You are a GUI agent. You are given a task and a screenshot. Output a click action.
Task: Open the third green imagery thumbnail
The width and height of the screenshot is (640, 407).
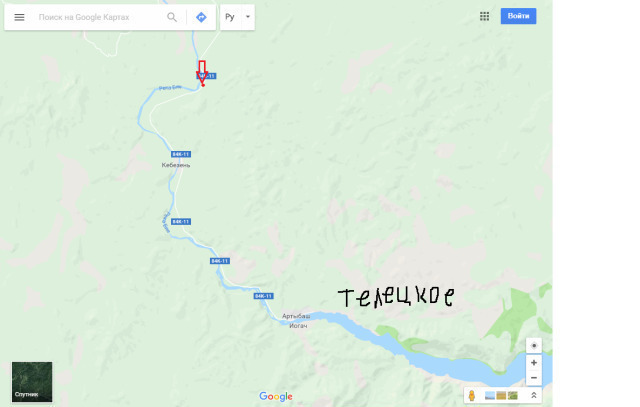click(513, 395)
